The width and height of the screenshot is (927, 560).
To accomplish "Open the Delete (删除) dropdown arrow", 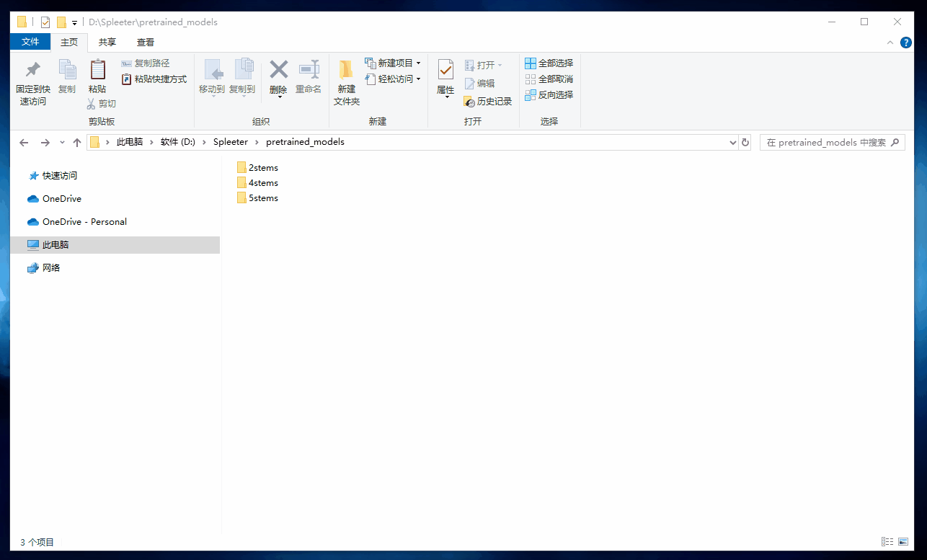I will [278, 97].
